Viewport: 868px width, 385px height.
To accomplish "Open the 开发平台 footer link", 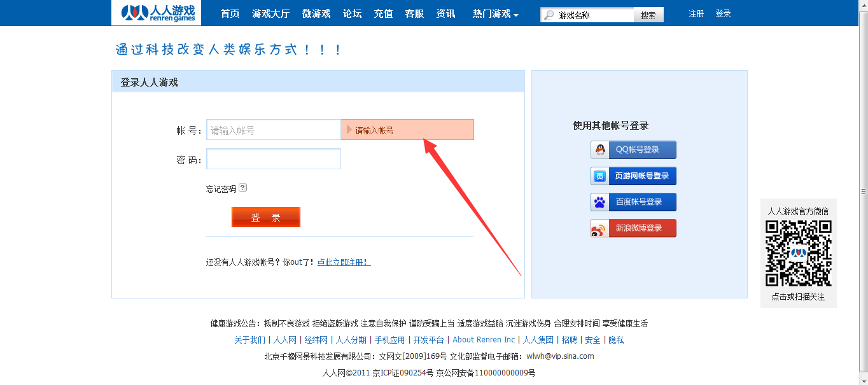I will click(428, 340).
